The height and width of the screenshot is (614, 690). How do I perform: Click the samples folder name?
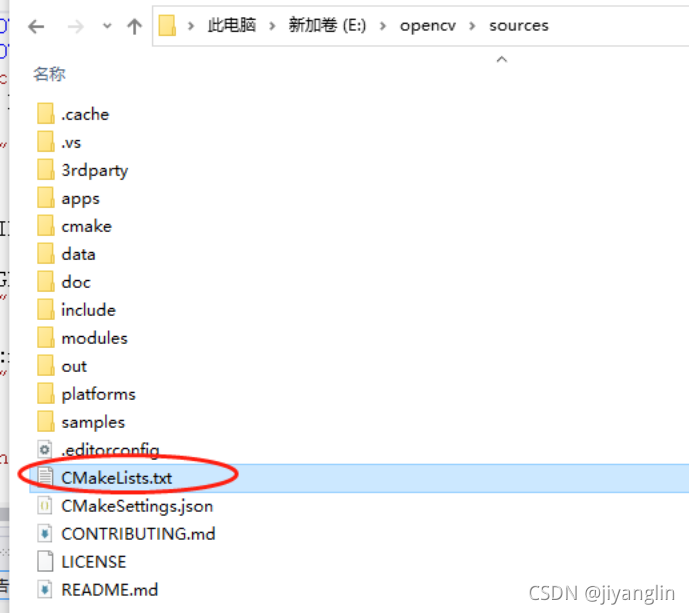click(x=93, y=423)
